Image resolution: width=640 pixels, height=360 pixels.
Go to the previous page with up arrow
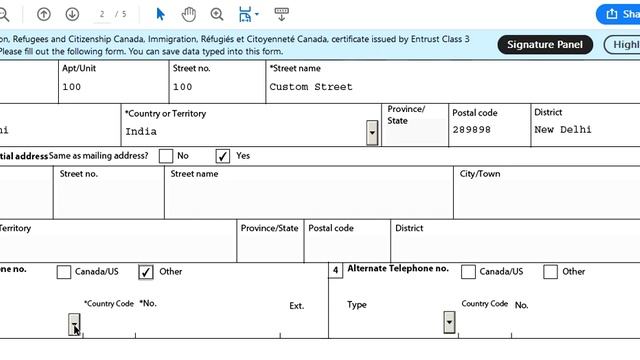(x=44, y=14)
